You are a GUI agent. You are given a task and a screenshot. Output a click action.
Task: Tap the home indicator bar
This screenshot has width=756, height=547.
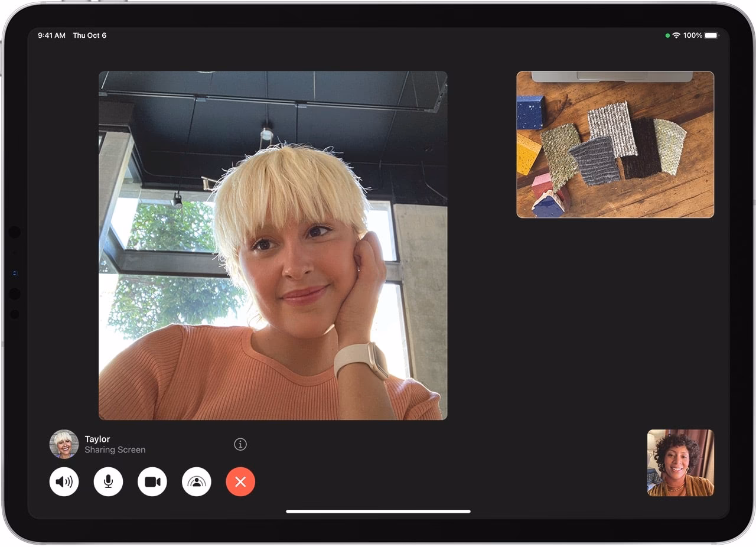pos(377,510)
